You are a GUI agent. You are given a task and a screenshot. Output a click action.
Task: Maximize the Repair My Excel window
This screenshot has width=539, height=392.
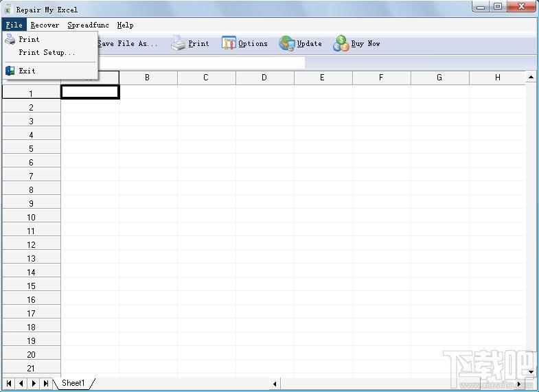click(498, 7)
